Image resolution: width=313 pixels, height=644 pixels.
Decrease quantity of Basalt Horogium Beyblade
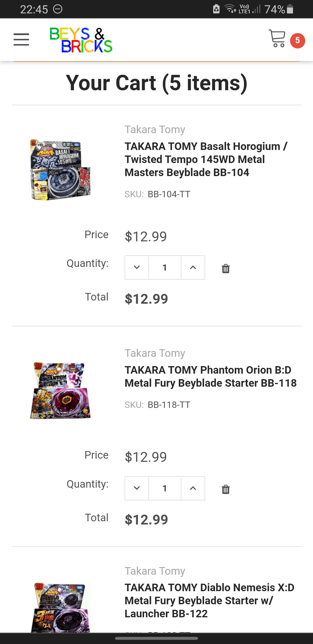[136, 267]
